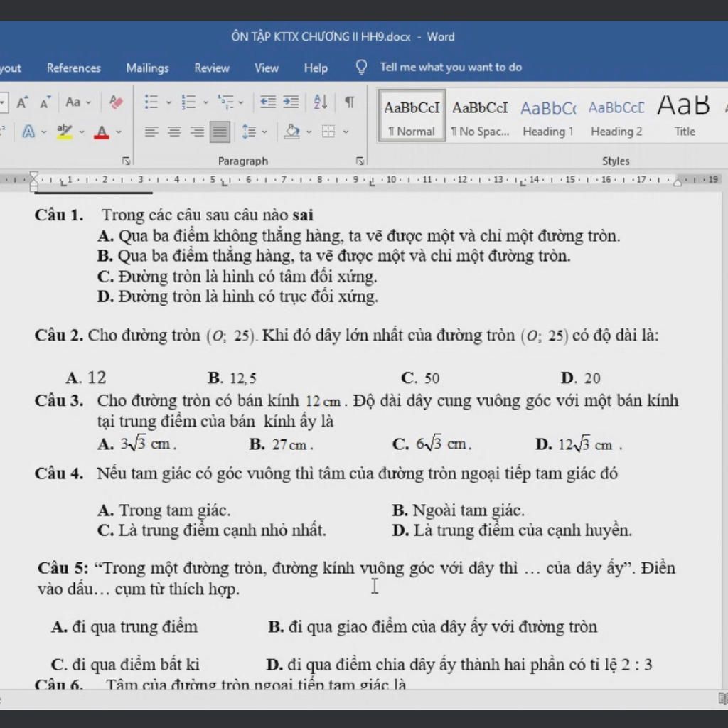Viewport: 728px width, 728px height.
Task: Click the Sort A-Z icon
Action: click(x=321, y=102)
